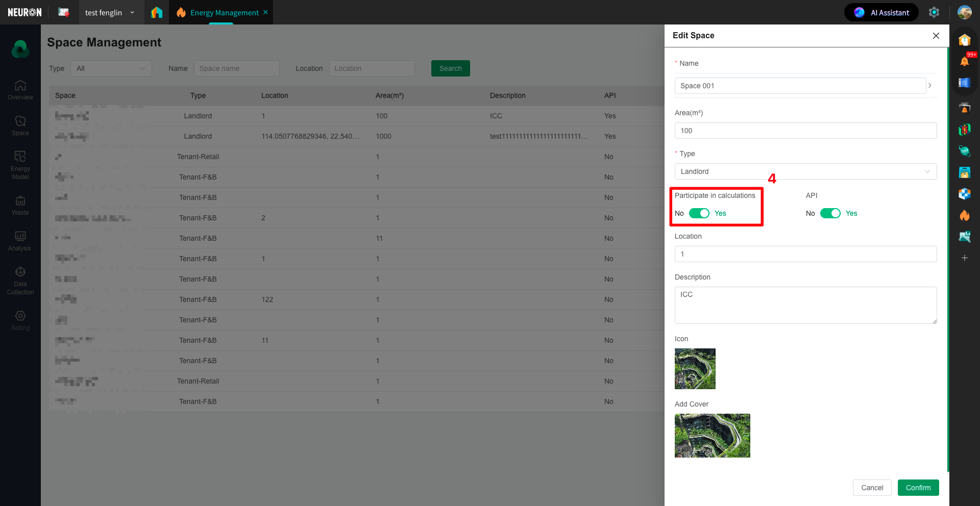Image resolution: width=980 pixels, height=506 pixels.
Task: Open the Type filter dropdown showing All
Action: 111,68
